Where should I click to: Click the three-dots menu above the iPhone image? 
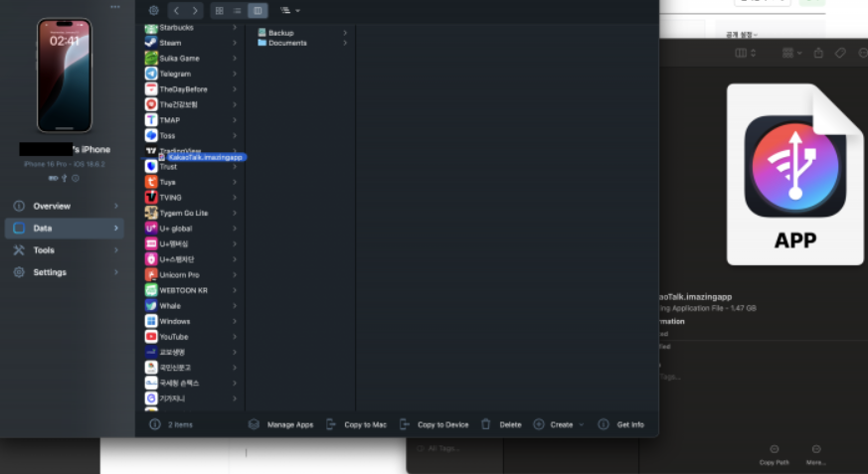coord(115,7)
